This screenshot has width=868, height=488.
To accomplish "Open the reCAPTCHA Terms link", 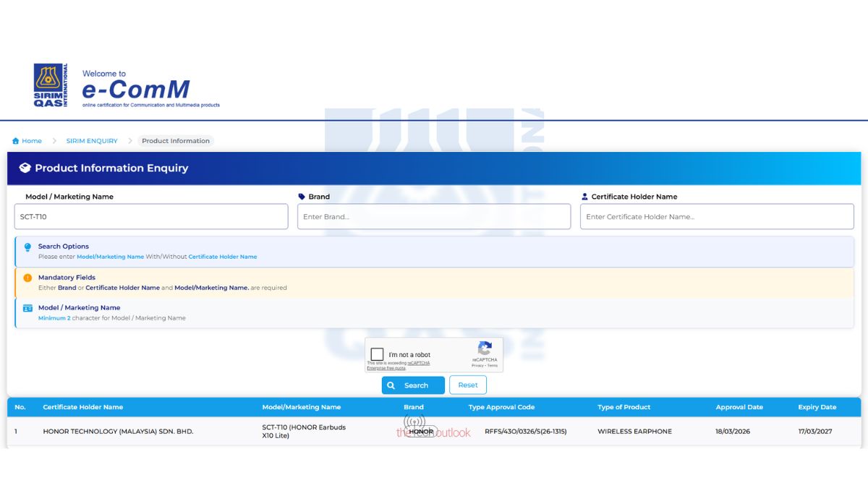I will [x=493, y=366].
